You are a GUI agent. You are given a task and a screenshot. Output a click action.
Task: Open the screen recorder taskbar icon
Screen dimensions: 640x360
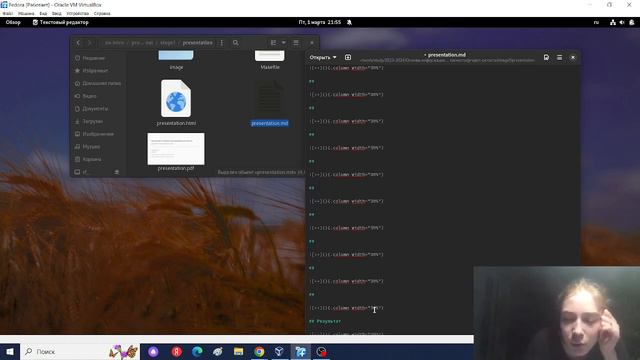click(322, 351)
